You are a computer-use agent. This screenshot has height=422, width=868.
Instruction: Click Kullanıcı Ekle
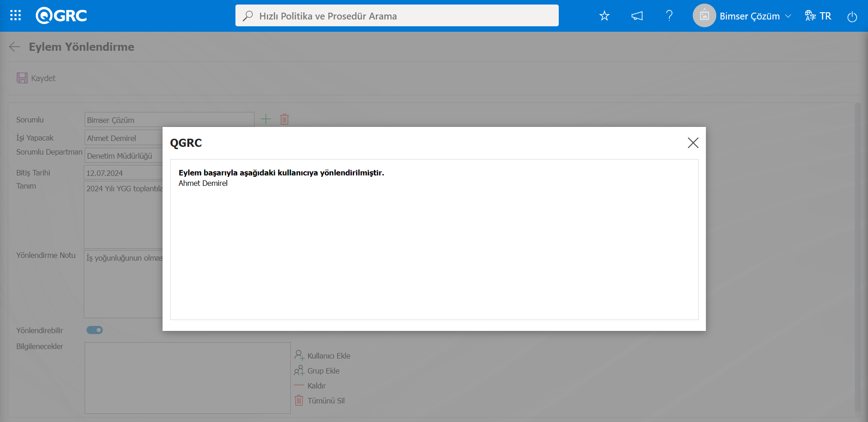(x=322, y=355)
